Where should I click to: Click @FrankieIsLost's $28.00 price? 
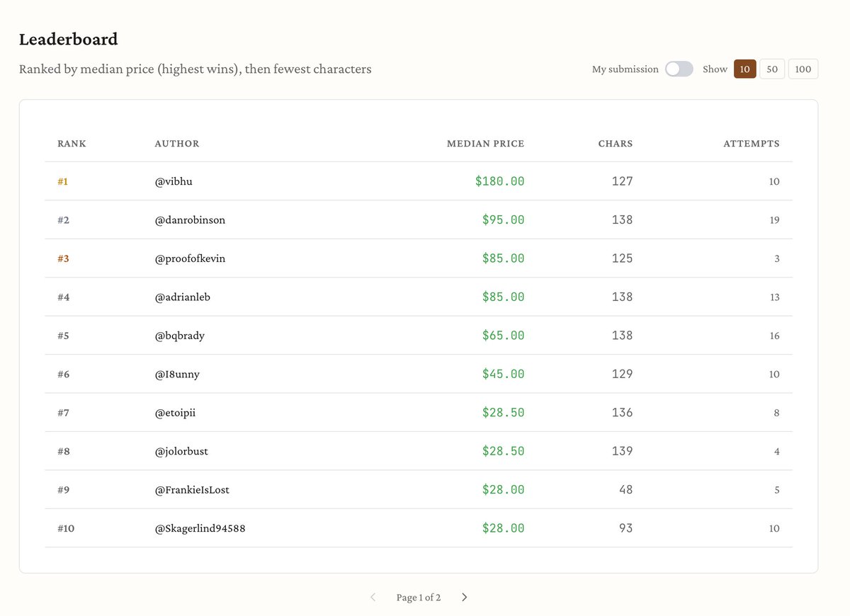pyautogui.click(x=504, y=489)
